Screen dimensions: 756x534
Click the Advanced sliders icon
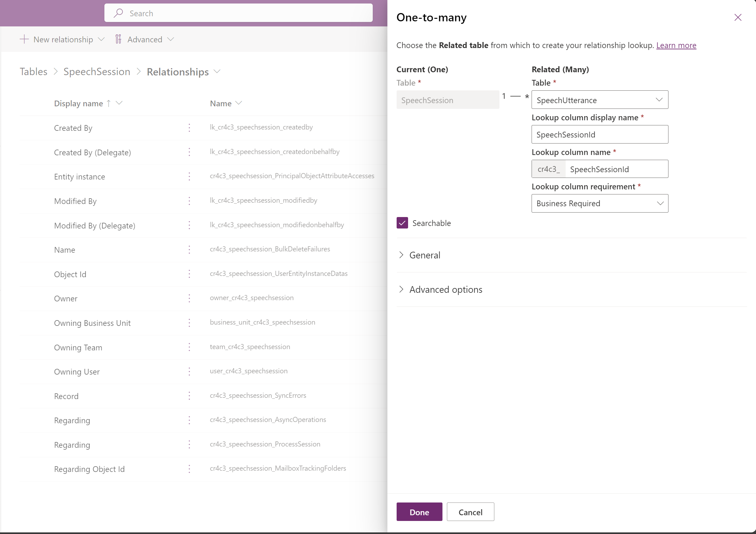pos(118,39)
